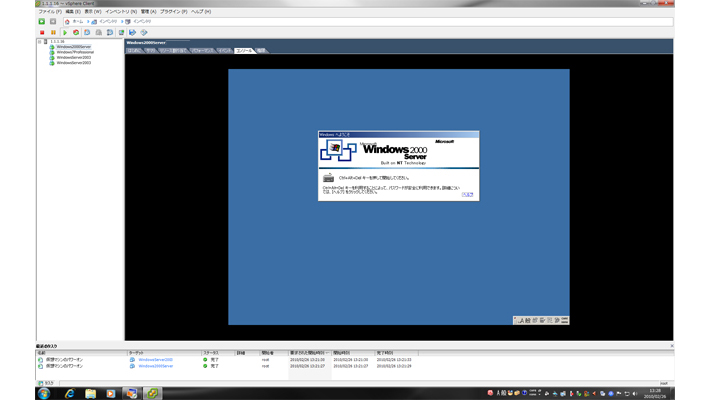Image resolution: width=710 pixels, height=400 pixels.
Task: Collapse the 1.1.1.16 host tree node
Action: (x=39, y=41)
